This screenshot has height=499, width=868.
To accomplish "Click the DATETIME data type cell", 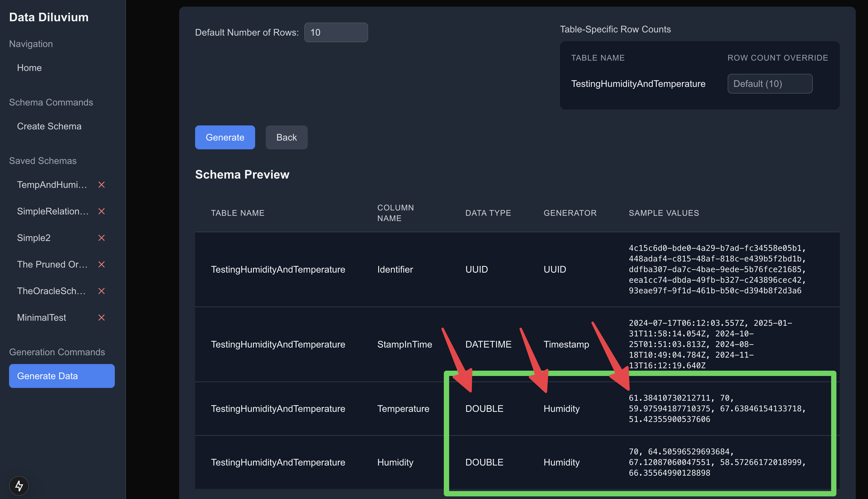I will pyautogui.click(x=488, y=344).
